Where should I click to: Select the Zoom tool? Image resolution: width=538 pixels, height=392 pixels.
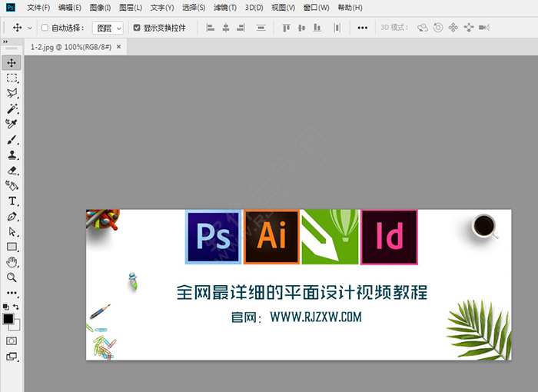tap(12, 277)
